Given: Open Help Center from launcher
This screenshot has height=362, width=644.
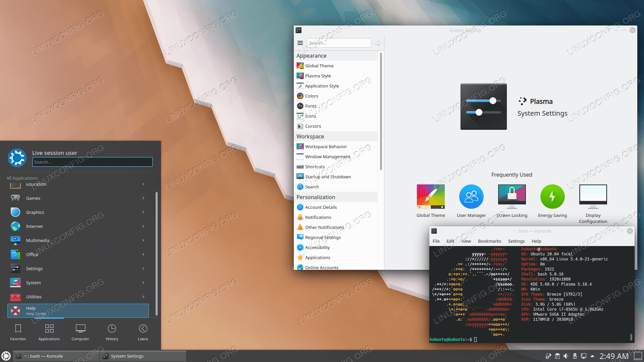Looking at the screenshot, I should [x=78, y=311].
